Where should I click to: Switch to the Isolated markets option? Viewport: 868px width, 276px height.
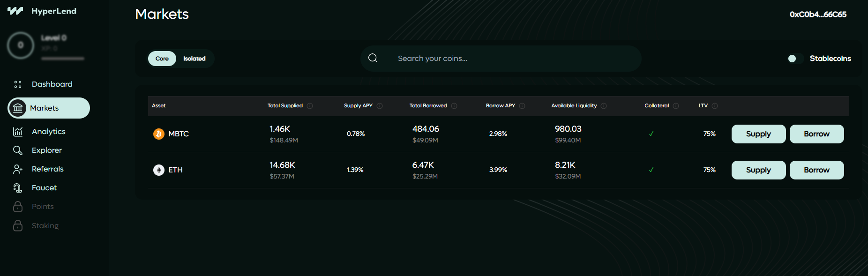coord(195,59)
